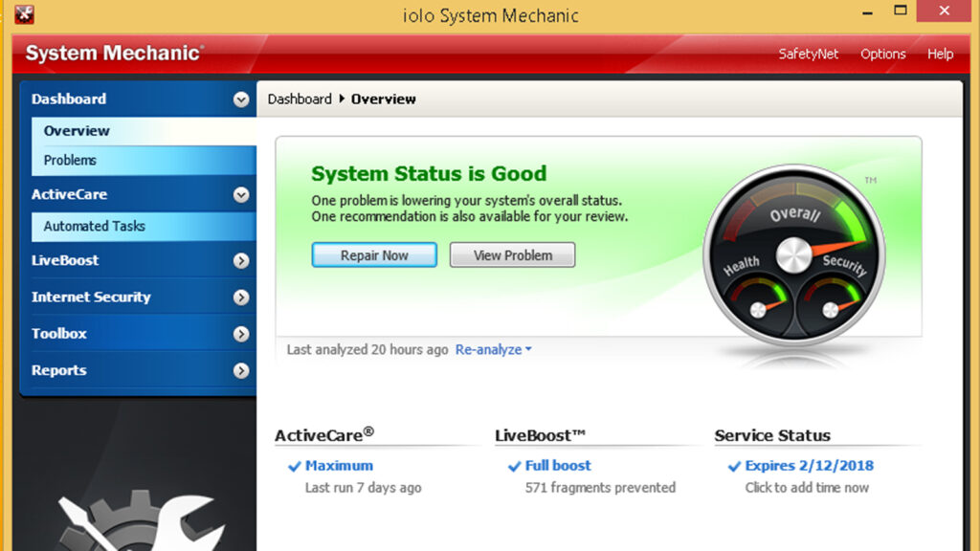This screenshot has width=980, height=551.
Task: Open the Help menu
Action: click(x=940, y=55)
